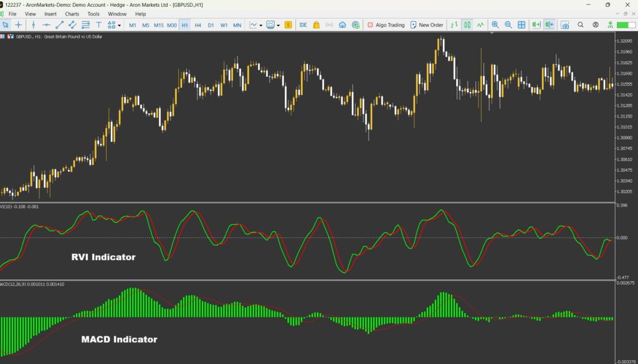Viewport: 638px width, 364px height.
Task: Expand the graphical objects shapes dropdown
Action: tap(115, 25)
